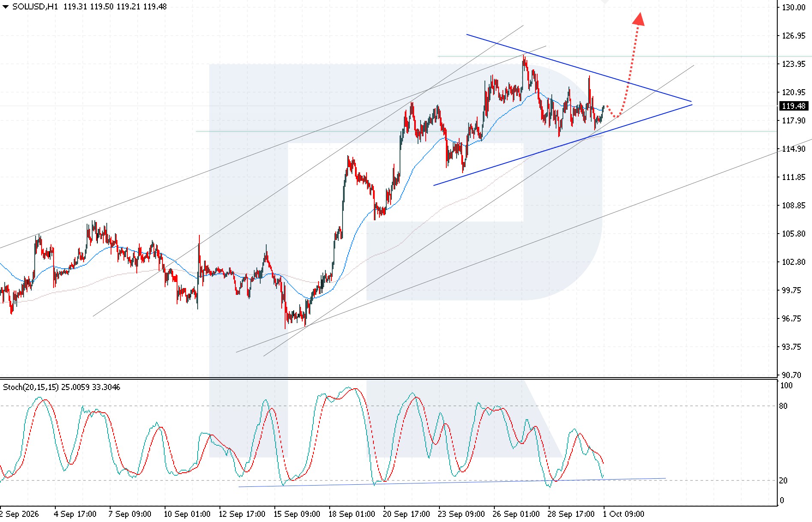This screenshot has width=812, height=522.
Task: Click the 26 Sep 01:00 time label
Action: pyautogui.click(x=516, y=514)
